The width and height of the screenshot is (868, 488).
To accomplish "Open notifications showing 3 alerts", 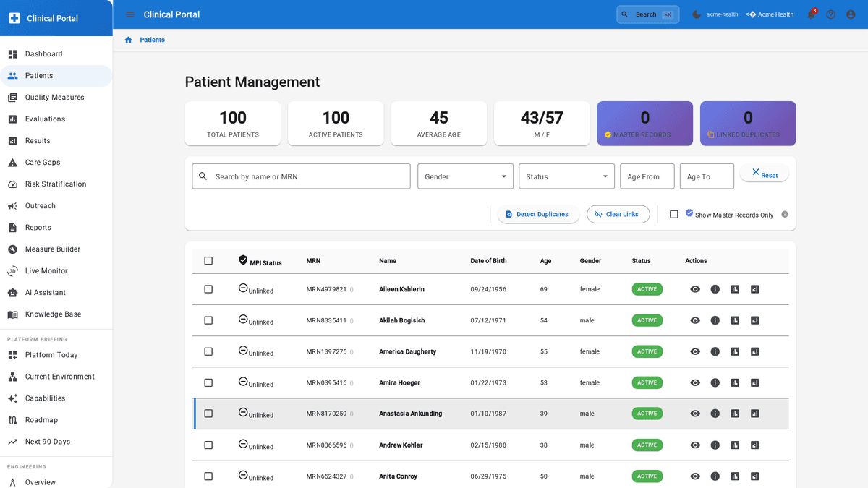I will pos(812,14).
